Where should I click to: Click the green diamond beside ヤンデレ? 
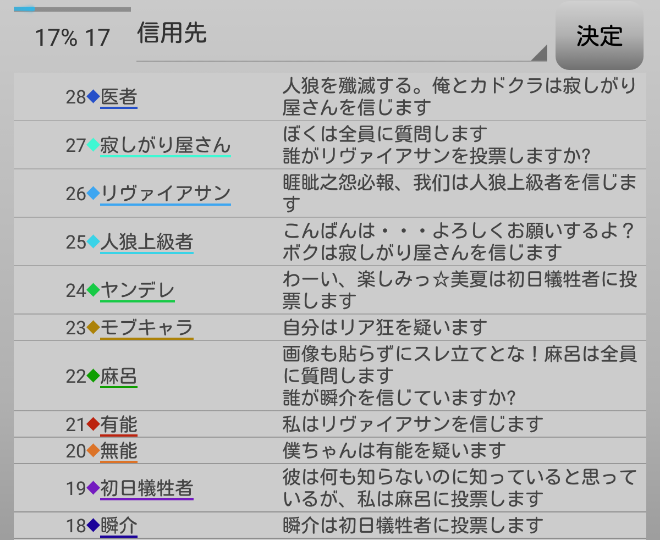(x=93, y=290)
